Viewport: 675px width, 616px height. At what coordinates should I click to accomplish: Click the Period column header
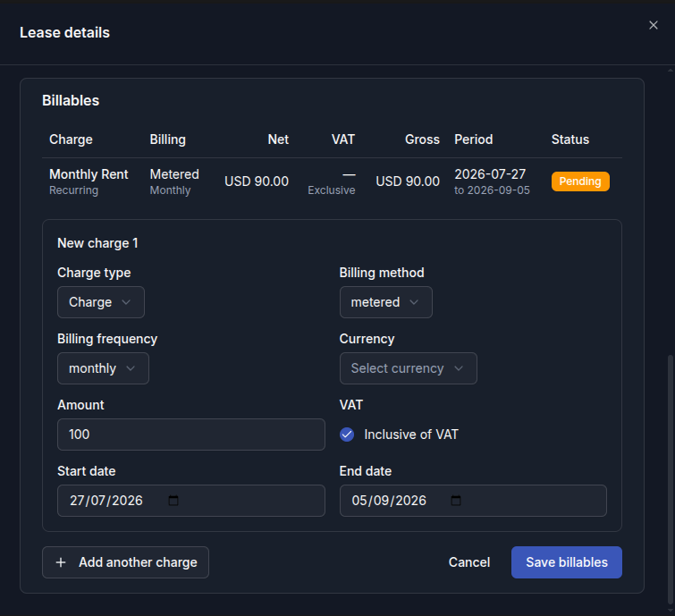[x=474, y=139]
